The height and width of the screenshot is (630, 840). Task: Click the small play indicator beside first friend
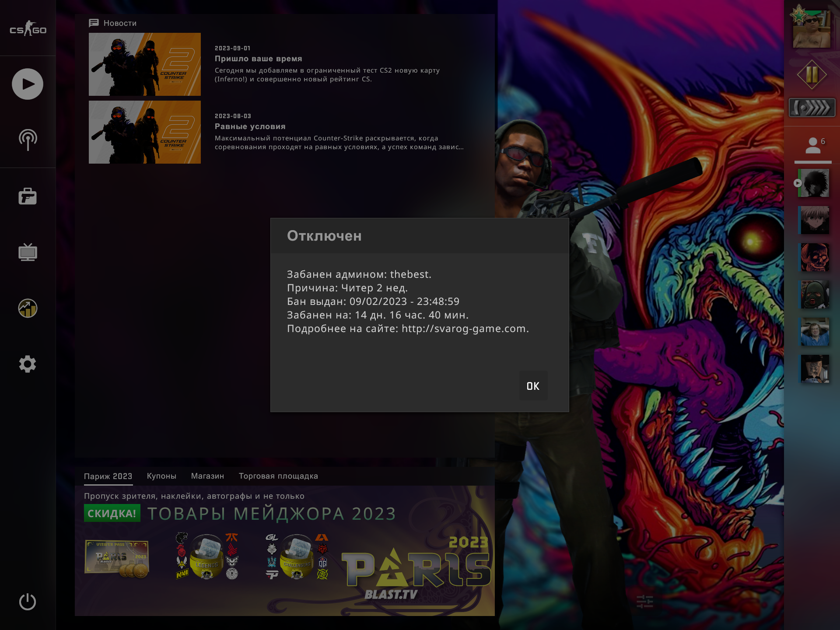(798, 183)
